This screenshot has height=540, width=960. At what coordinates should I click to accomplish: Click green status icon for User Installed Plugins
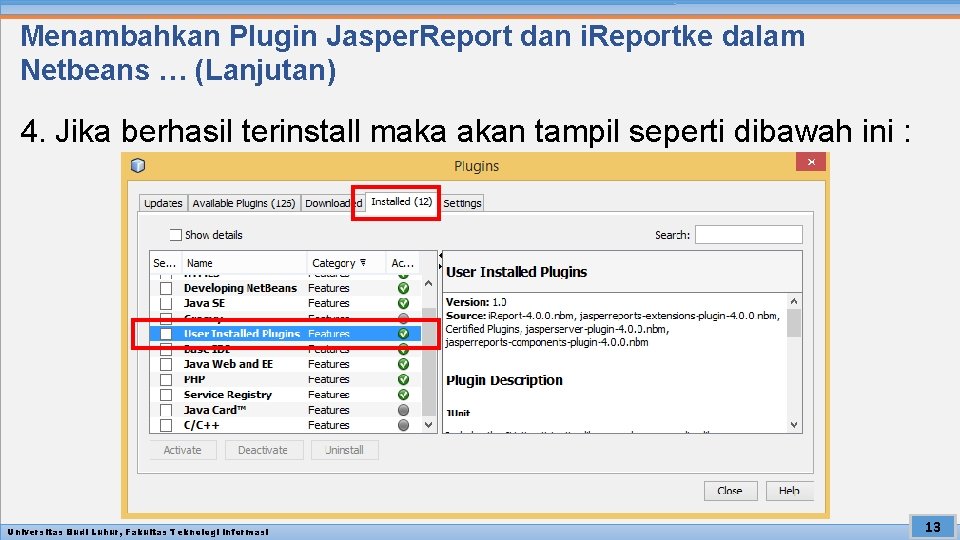(403, 334)
